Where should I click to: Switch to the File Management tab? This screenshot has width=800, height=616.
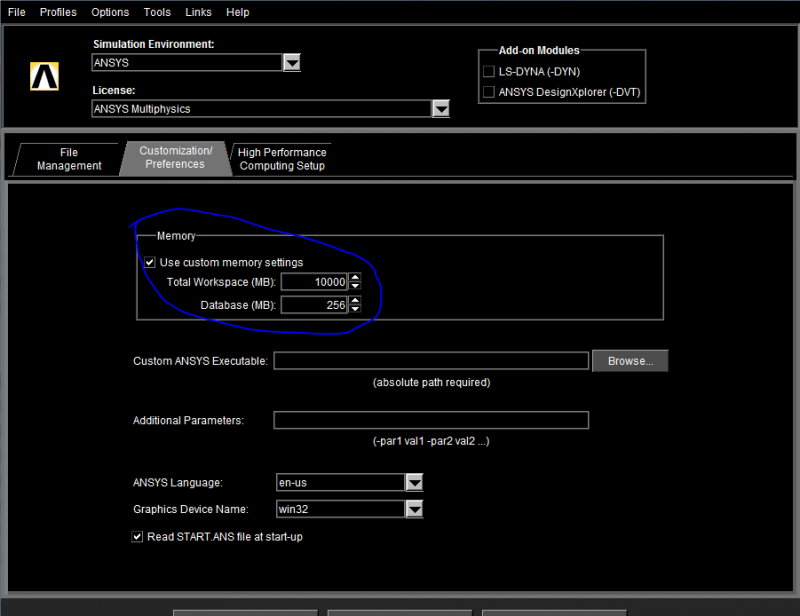click(x=69, y=159)
